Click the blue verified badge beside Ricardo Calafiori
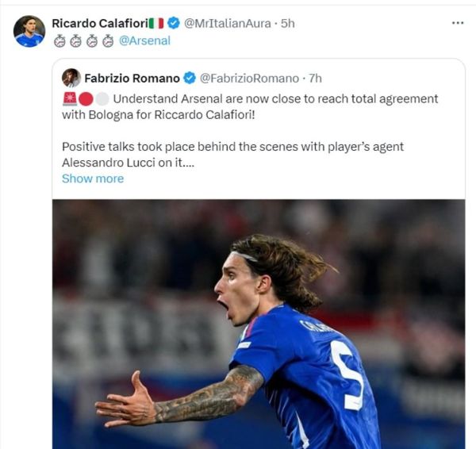Viewport: 476px width, 449px height. (173, 24)
